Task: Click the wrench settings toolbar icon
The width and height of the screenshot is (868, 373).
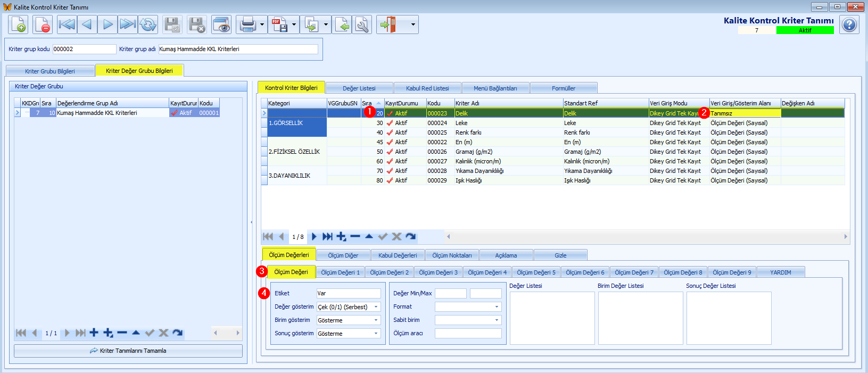Action: [x=362, y=24]
